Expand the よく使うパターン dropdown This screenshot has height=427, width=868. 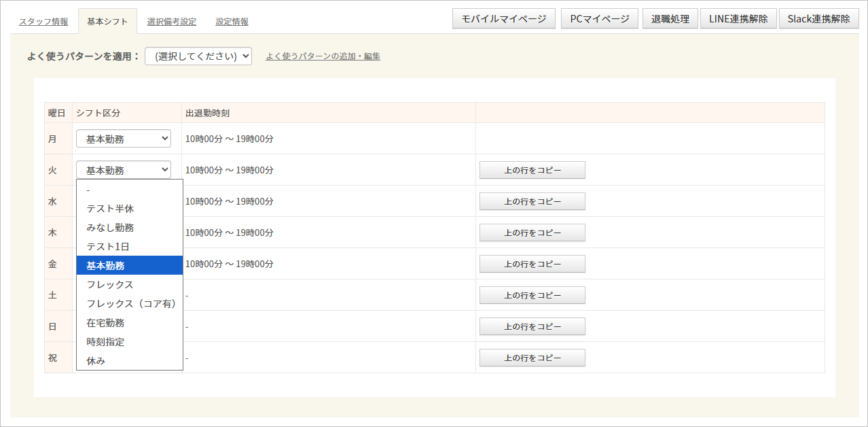[198, 56]
